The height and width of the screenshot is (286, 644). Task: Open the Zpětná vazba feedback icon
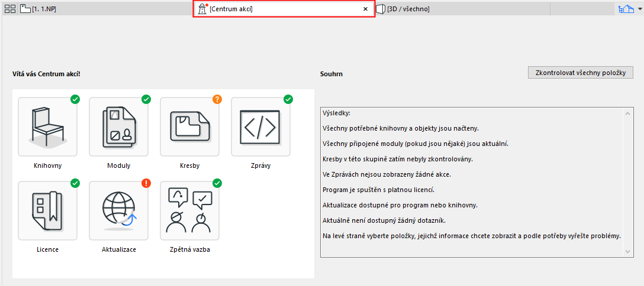189,210
